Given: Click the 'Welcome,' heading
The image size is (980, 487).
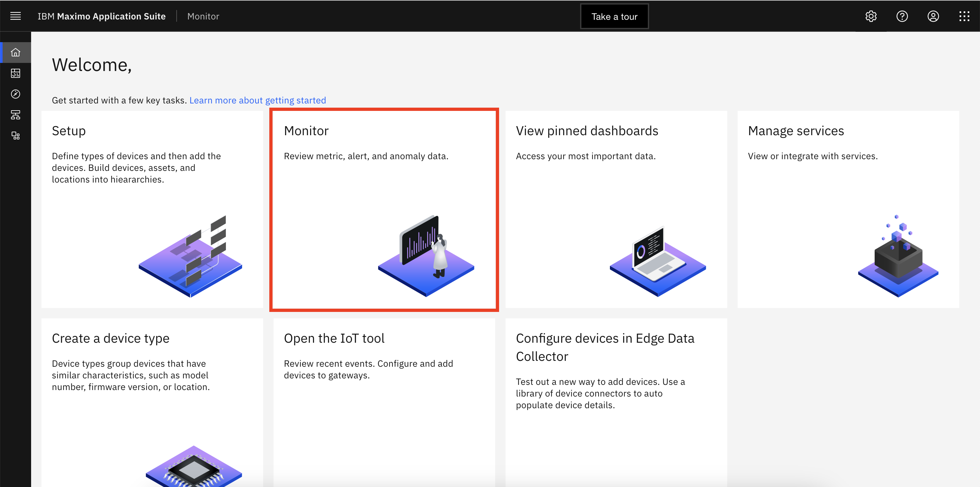Looking at the screenshot, I should click(92, 65).
